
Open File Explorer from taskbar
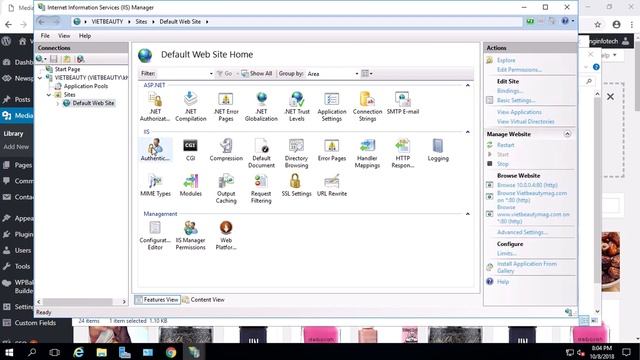(102, 352)
